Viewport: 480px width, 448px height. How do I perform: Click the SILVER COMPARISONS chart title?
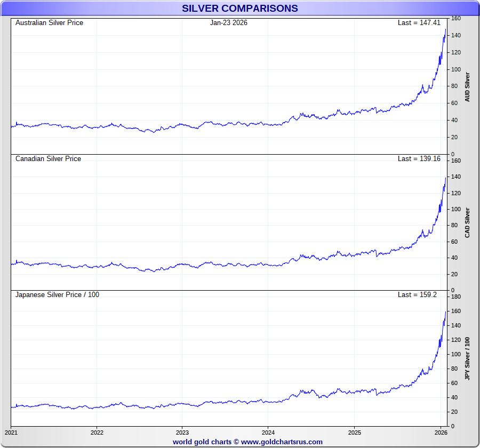coord(239,9)
